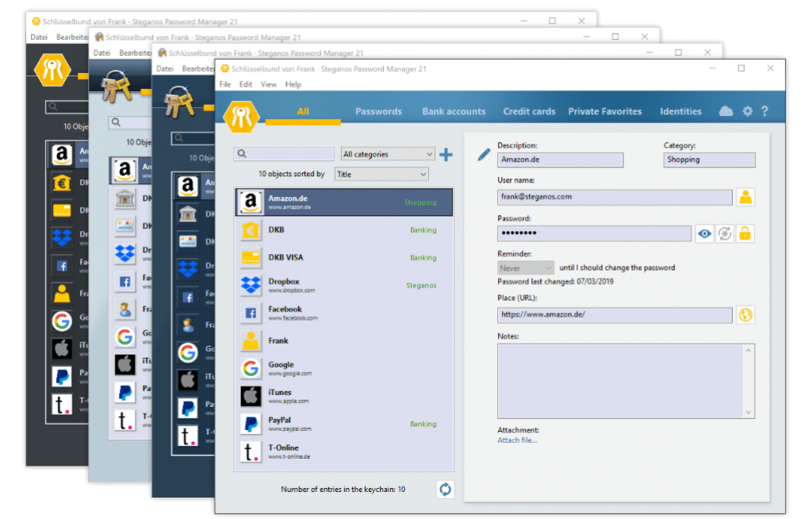
Task: Open the Help menu
Action: [x=293, y=84]
